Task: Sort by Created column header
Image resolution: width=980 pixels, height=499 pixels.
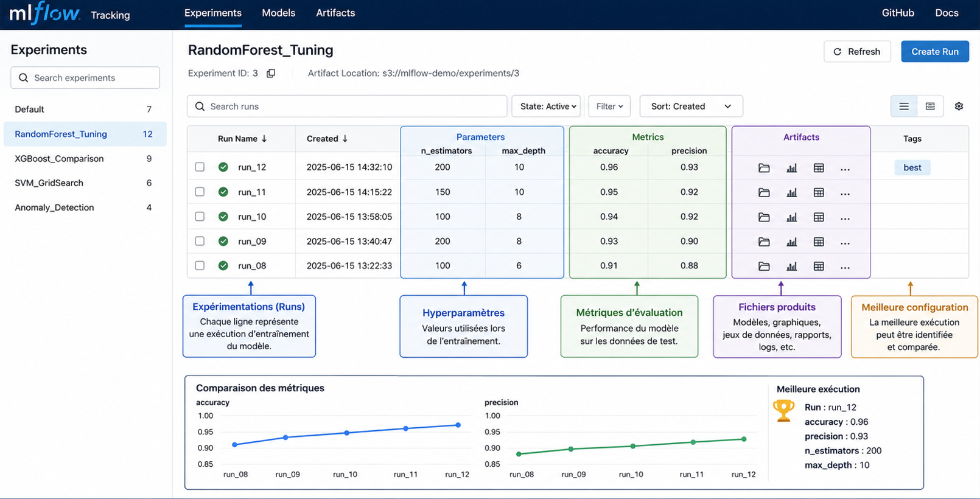Action: pyautogui.click(x=327, y=139)
